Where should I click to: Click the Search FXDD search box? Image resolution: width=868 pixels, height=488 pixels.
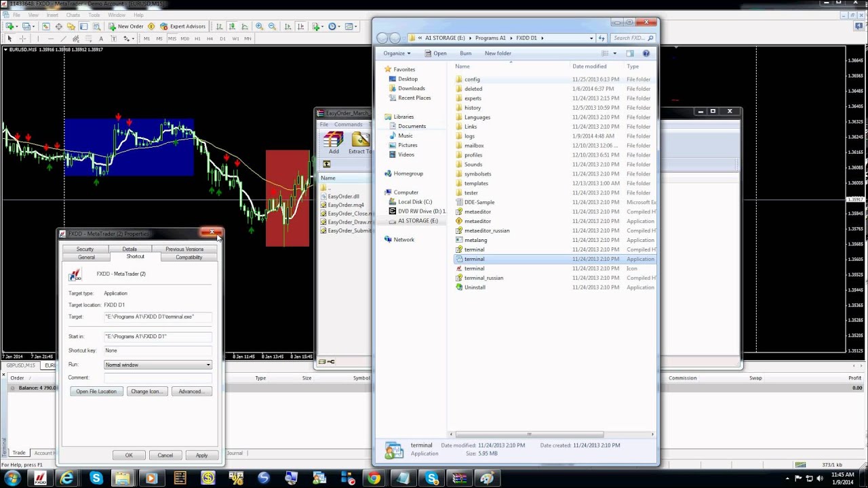tap(632, 38)
